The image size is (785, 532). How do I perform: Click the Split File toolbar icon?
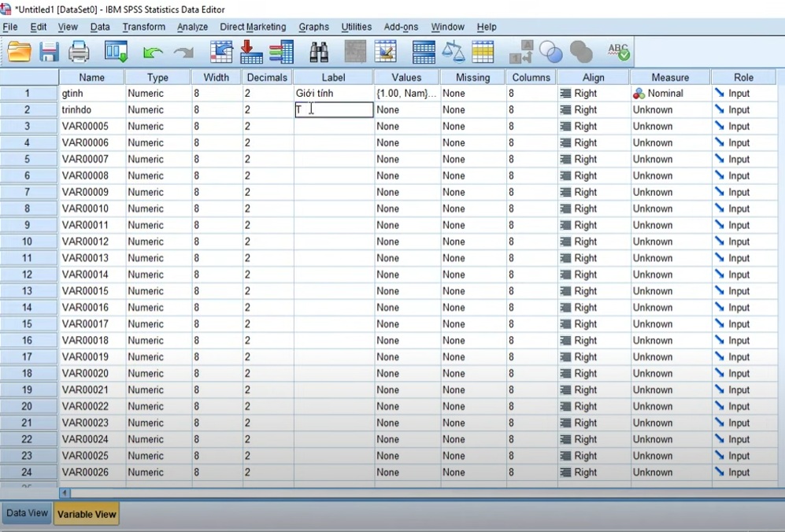423,51
